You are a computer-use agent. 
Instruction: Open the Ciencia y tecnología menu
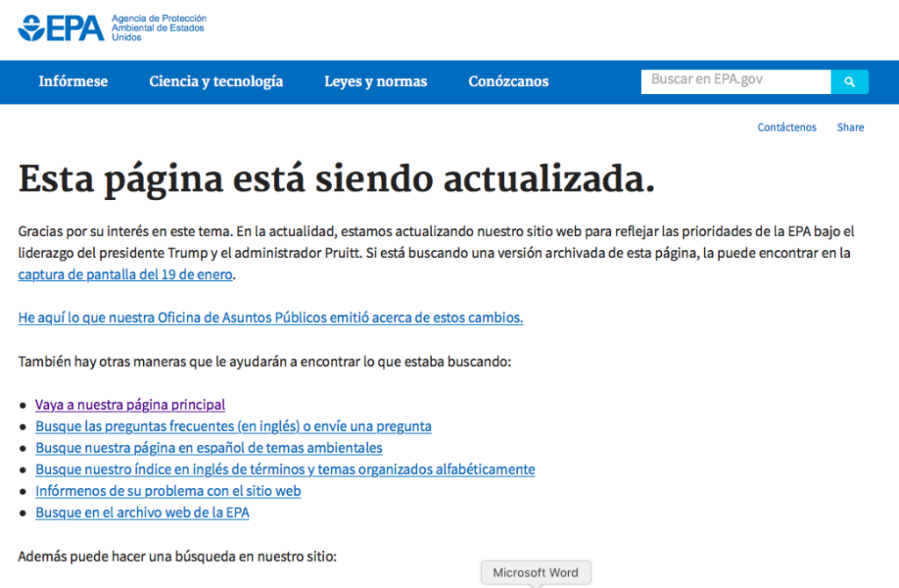(216, 82)
